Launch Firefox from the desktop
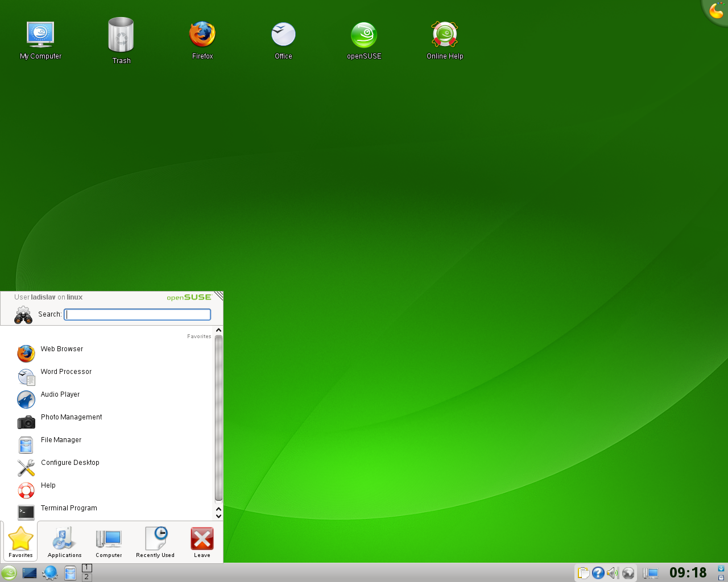728x582 pixels. click(x=202, y=40)
